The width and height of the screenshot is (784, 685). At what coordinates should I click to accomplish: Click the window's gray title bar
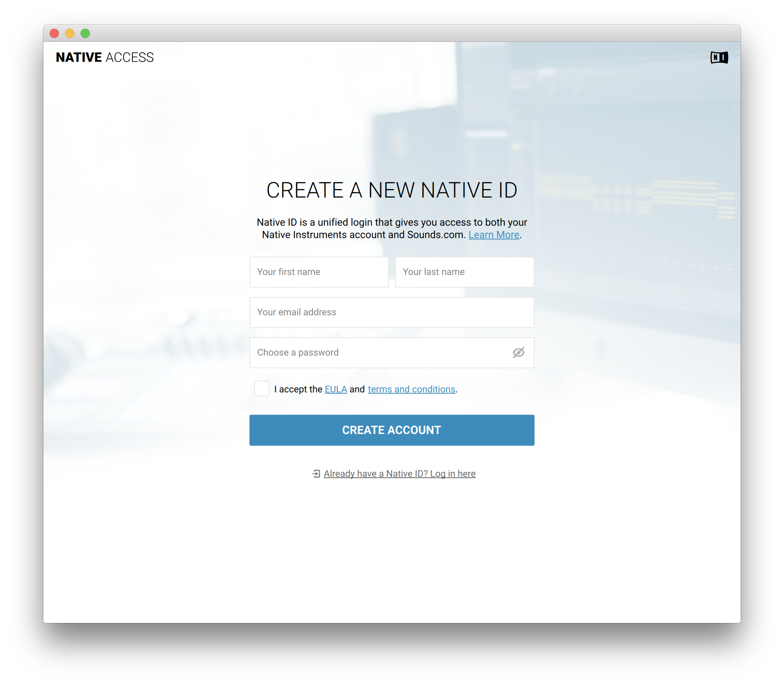[392, 33]
